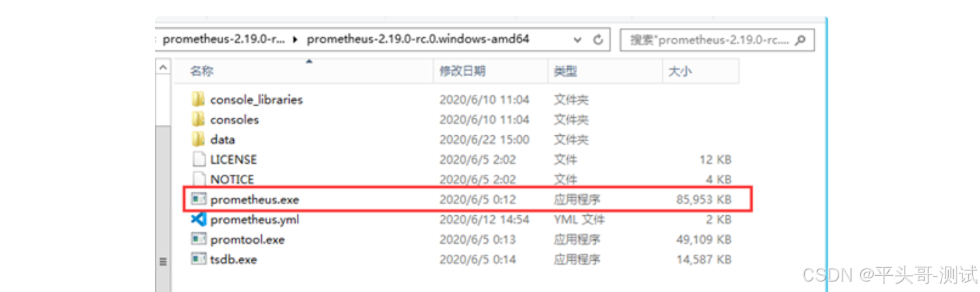The height and width of the screenshot is (292, 980).
Task: Click the size value 49,109 KB
Action: (x=704, y=239)
